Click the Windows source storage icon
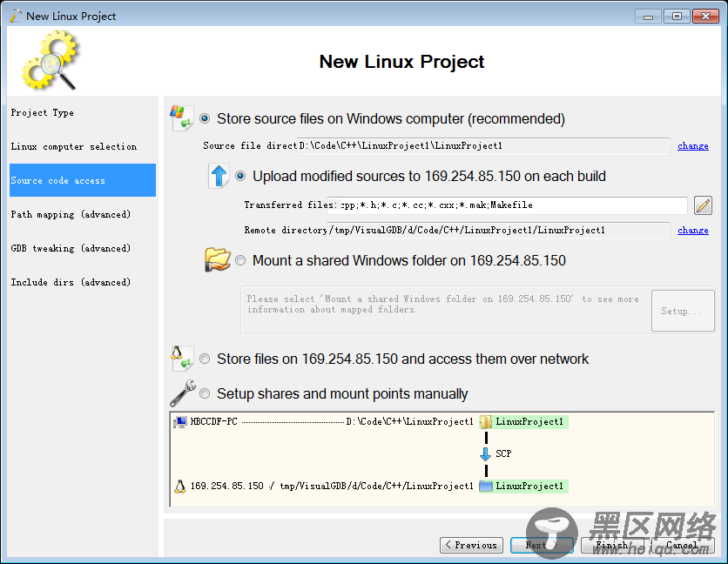 click(181, 117)
